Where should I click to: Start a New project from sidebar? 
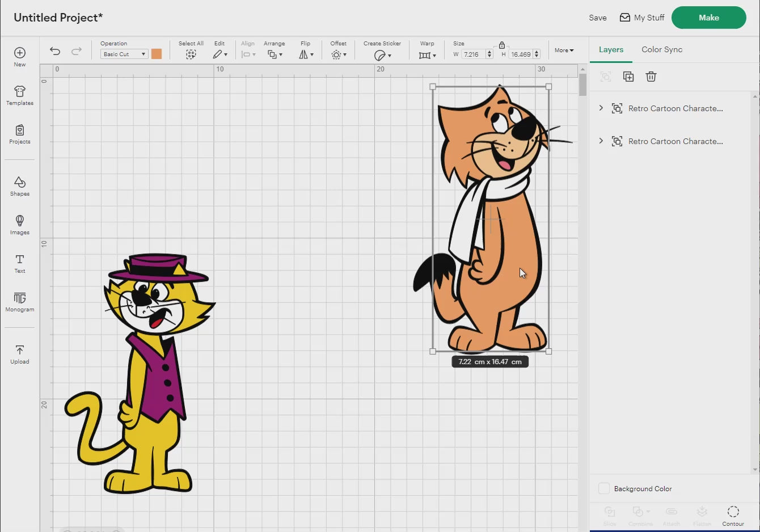point(20,57)
